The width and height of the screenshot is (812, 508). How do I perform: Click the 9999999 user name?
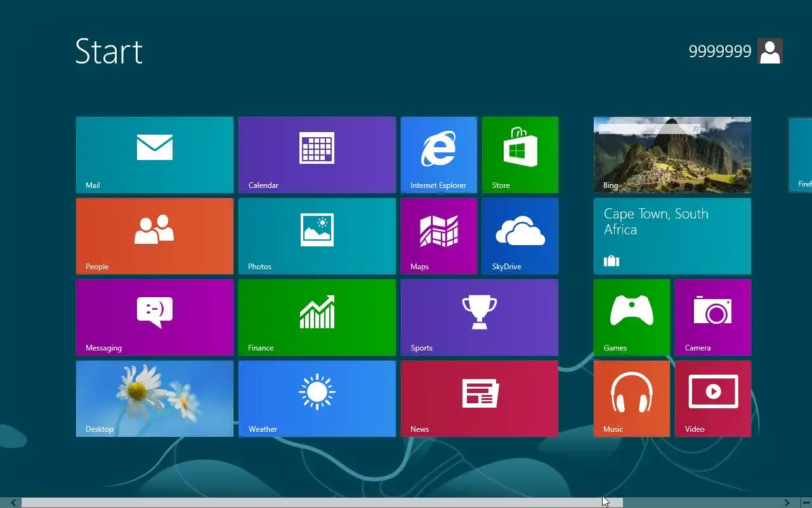[x=720, y=51]
